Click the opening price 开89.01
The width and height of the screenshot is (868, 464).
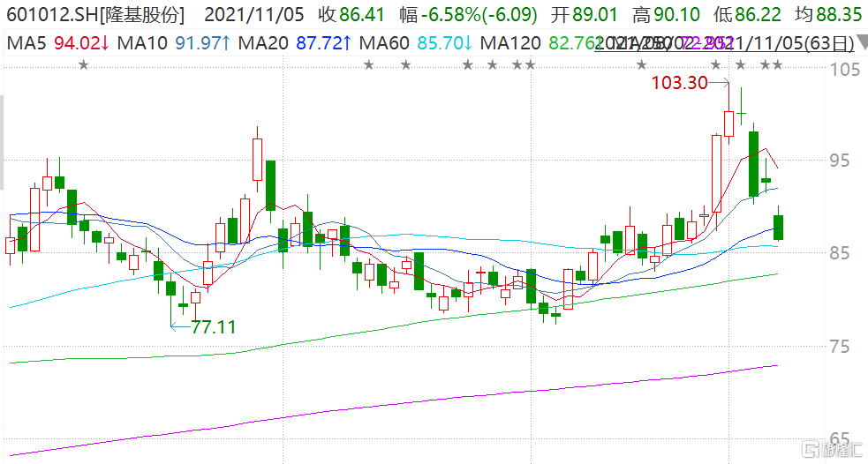(x=585, y=14)
